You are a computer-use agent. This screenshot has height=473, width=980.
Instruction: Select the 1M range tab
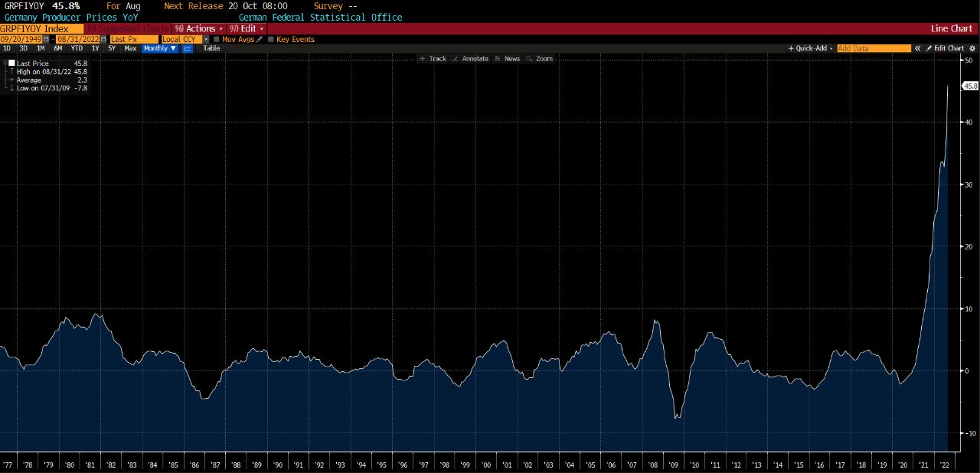coord(41,48)
